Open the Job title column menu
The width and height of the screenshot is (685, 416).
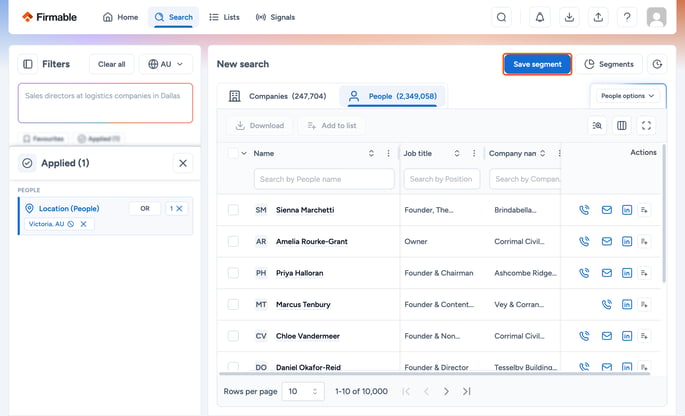(474, 153)
